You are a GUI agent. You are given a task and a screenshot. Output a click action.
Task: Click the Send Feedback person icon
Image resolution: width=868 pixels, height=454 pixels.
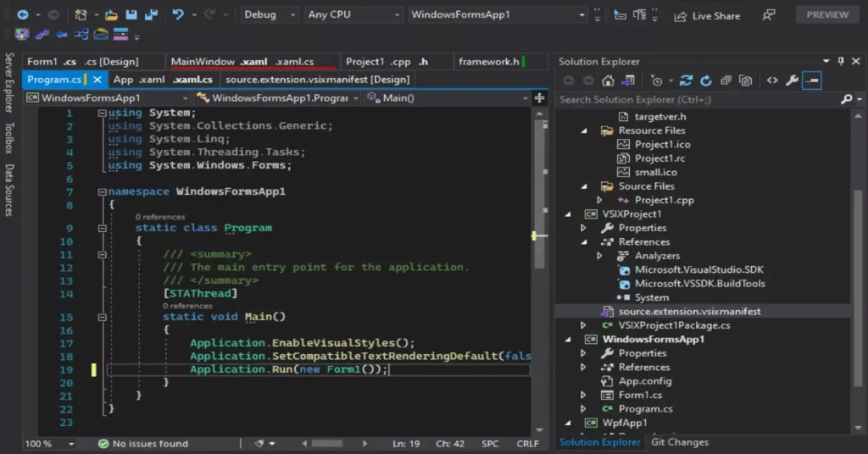768,15
